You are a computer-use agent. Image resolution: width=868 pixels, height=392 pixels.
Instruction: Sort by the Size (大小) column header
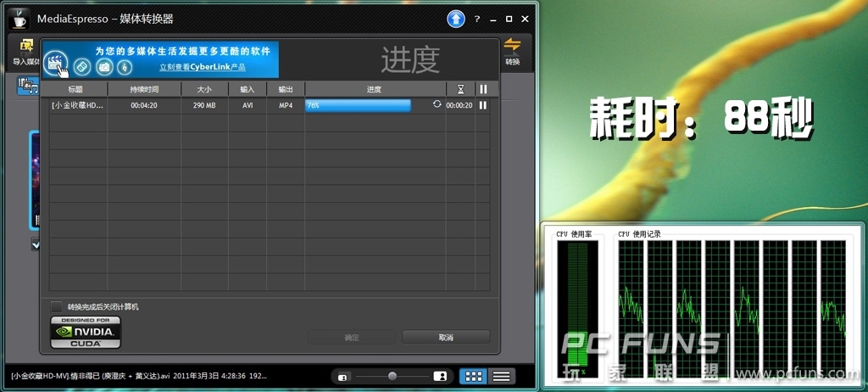coord(204,89)
